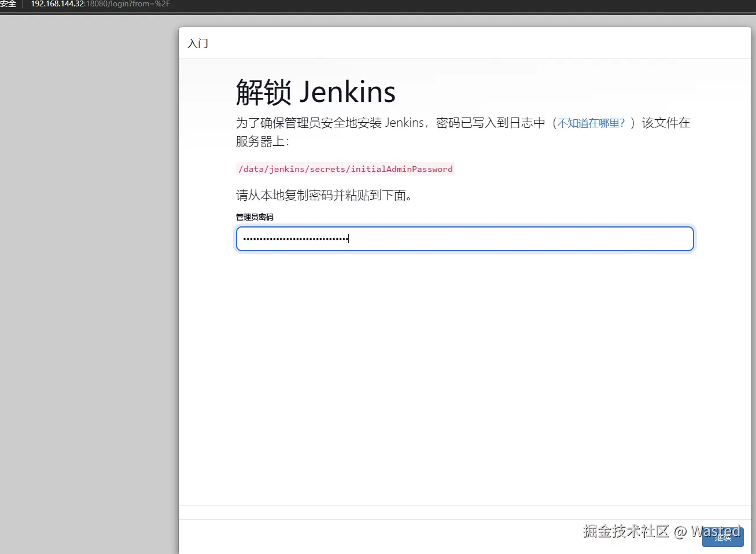Click the blue 继续 continue button

tap(722, 537)
